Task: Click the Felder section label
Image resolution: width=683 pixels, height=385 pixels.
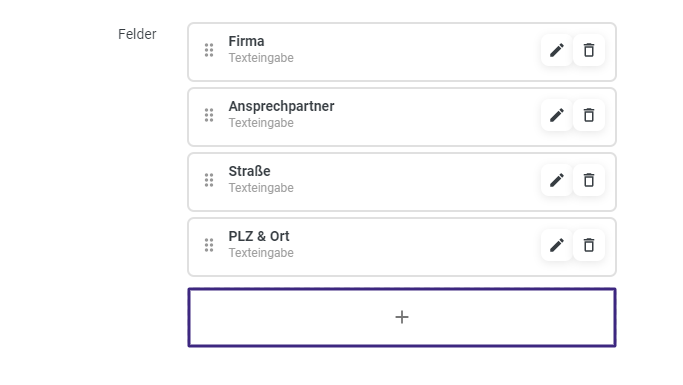Action: coord(137,34)
